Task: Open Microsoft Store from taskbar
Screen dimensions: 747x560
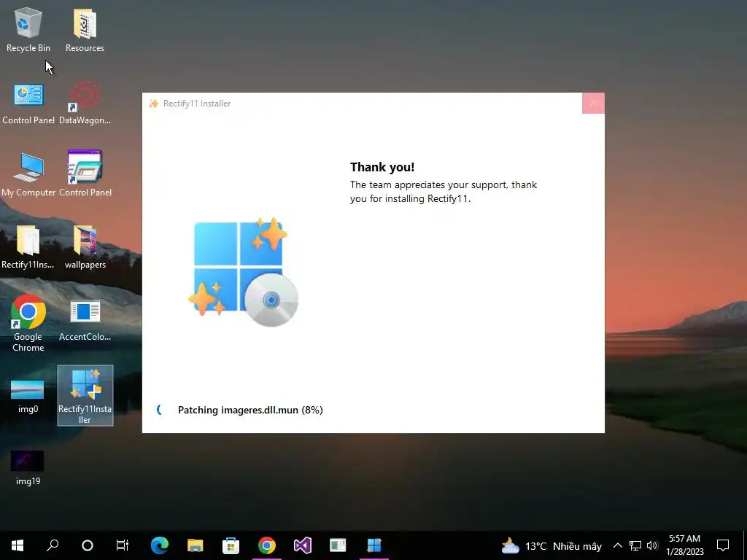Action: (231, 545)
